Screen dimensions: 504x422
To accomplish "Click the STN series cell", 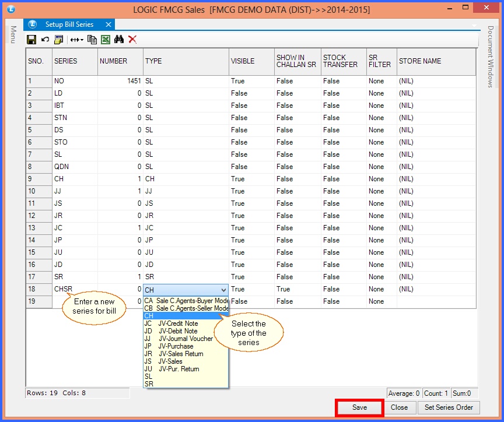I will tap(75, 118).
